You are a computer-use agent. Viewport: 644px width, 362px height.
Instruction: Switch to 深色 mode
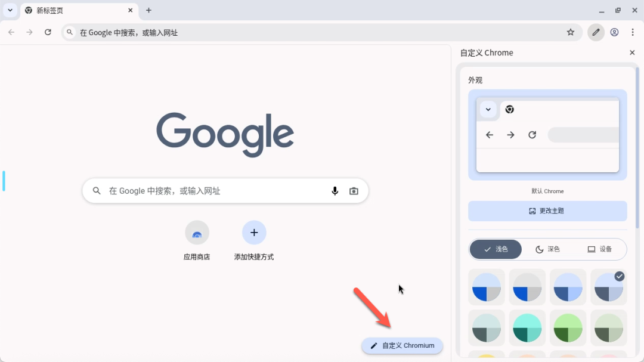point(547,249)
